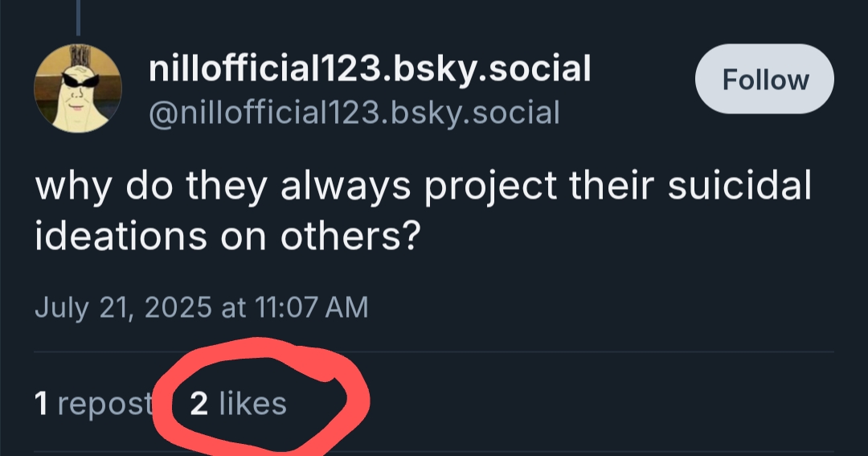Click the word "likes" inside red circle

tap(252, 403)
